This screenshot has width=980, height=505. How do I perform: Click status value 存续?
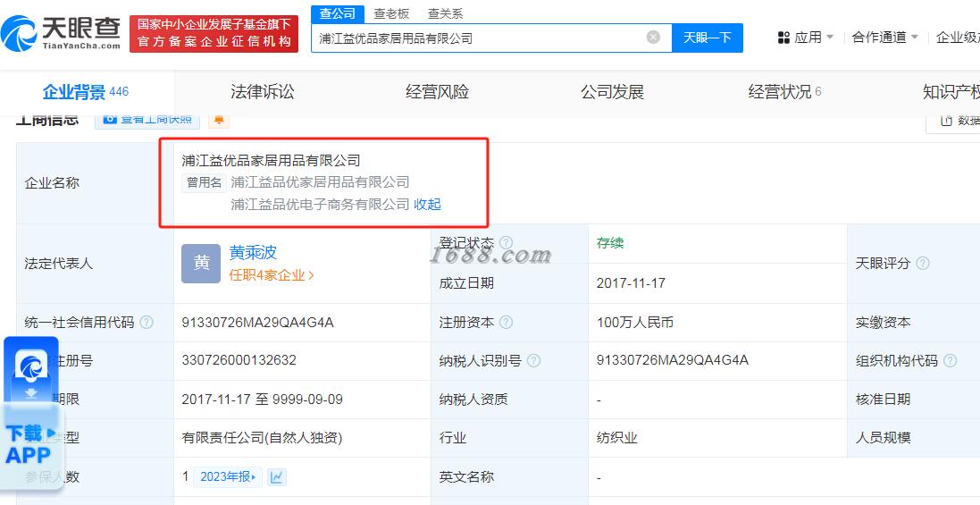[610, 243]
